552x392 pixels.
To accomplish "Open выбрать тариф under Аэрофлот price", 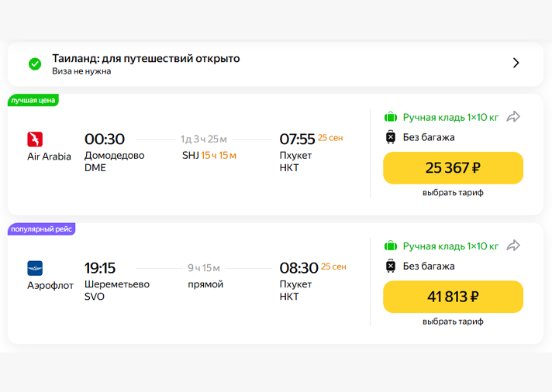I will click(x=453, y=322).
